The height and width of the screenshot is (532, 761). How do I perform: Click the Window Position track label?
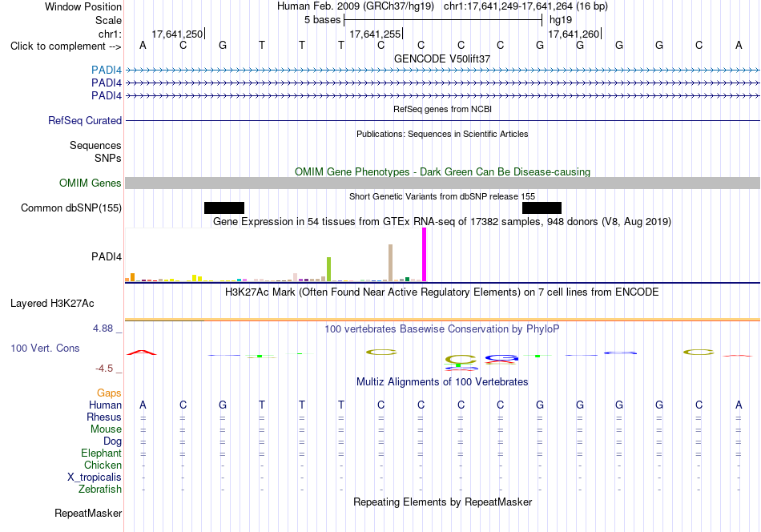pyautogui.click(x=83, y=6)
